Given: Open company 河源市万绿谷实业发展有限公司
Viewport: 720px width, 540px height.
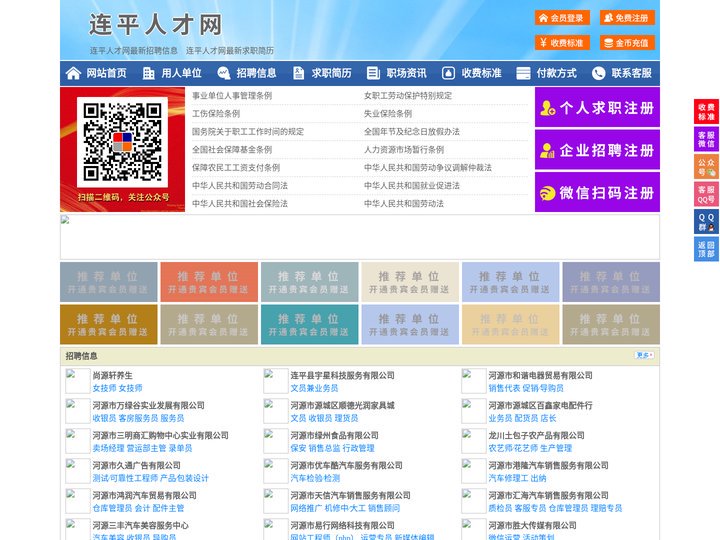Looking at the screenshot, I should [148, 405].
